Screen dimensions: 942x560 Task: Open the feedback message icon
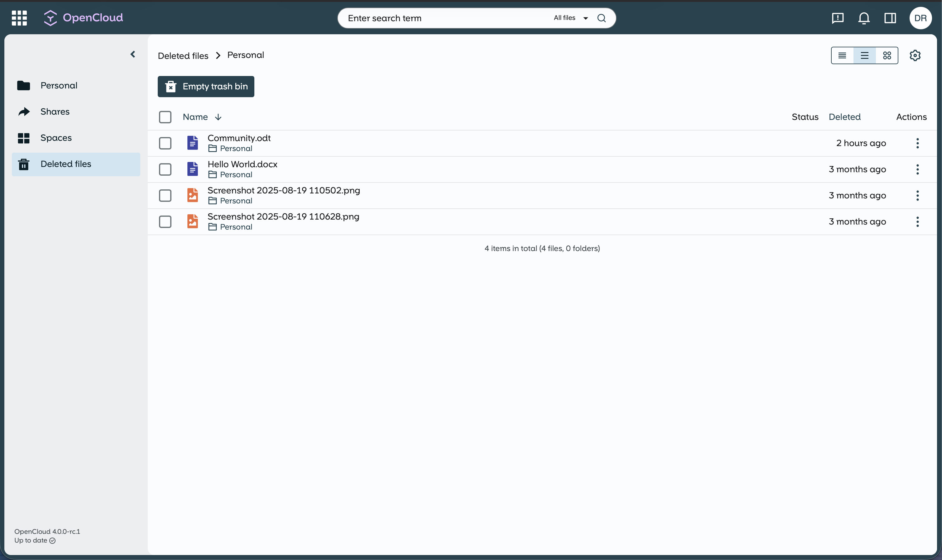pos(837,18)
